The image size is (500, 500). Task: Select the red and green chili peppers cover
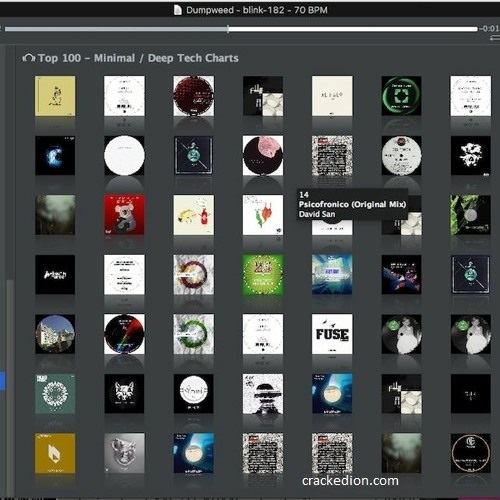263,215
